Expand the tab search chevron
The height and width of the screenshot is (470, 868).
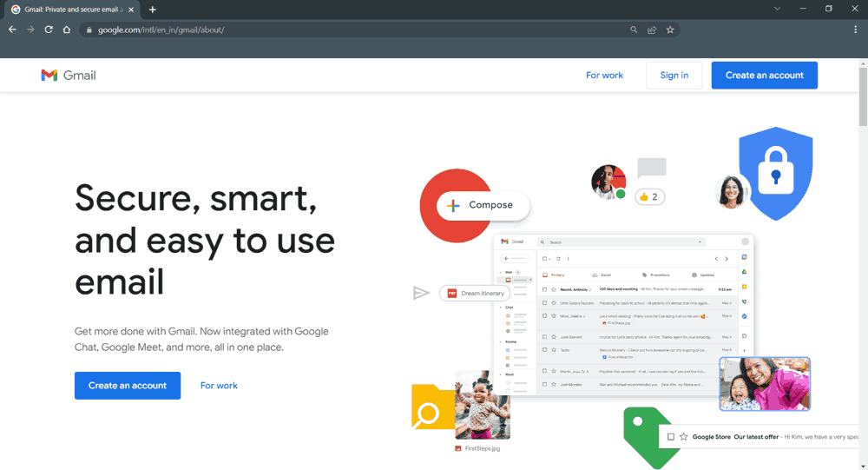pos(776,9)
